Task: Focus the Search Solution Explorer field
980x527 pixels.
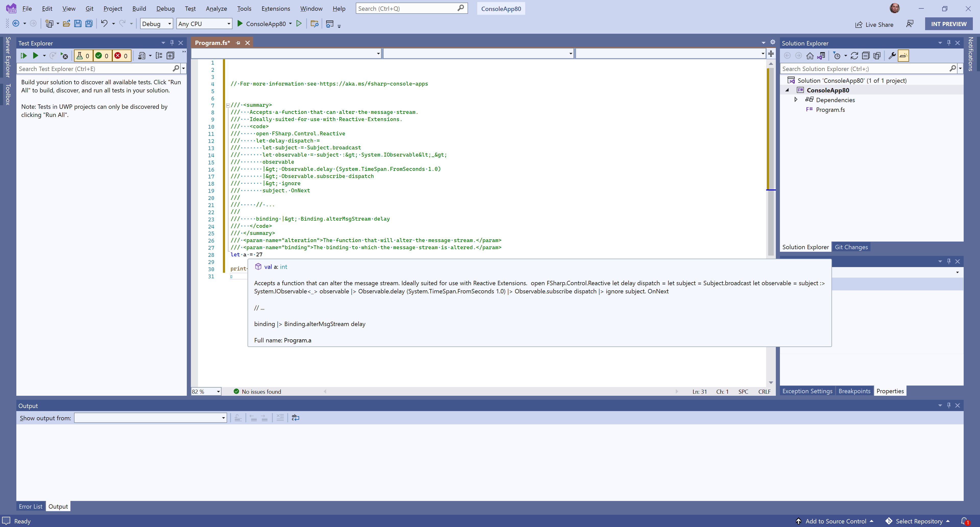Action: 864,68
